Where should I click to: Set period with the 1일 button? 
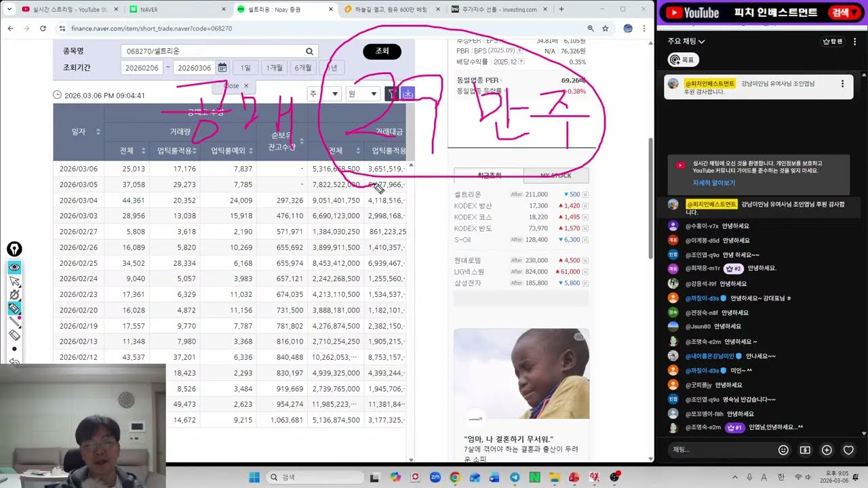pos(245,68)
